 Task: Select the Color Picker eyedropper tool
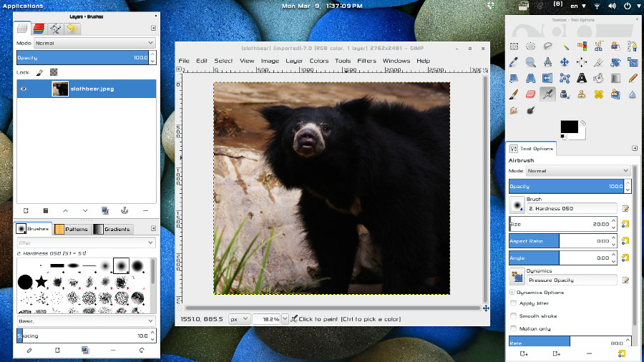(514, 62)
